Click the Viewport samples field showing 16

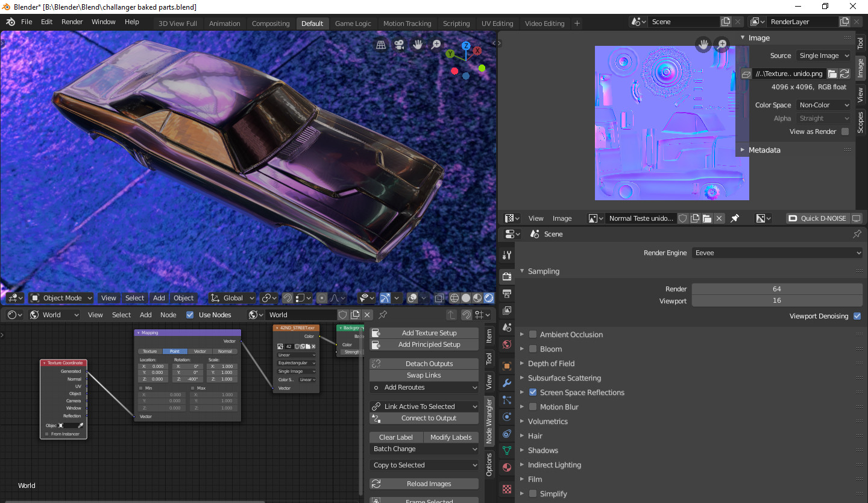(x=777, y=301)
